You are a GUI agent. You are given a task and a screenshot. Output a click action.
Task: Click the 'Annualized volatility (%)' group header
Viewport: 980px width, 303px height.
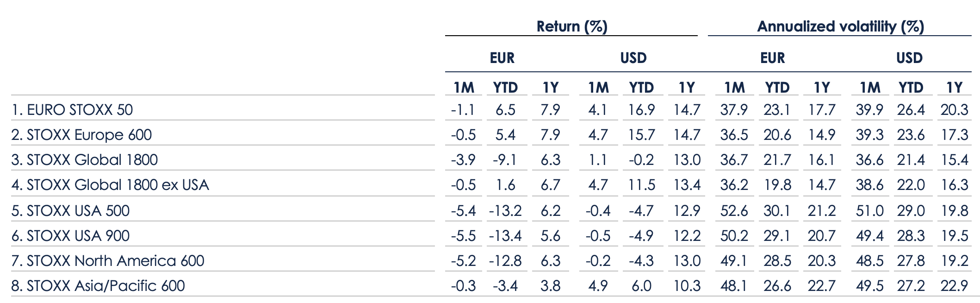(x=840, y=26)
